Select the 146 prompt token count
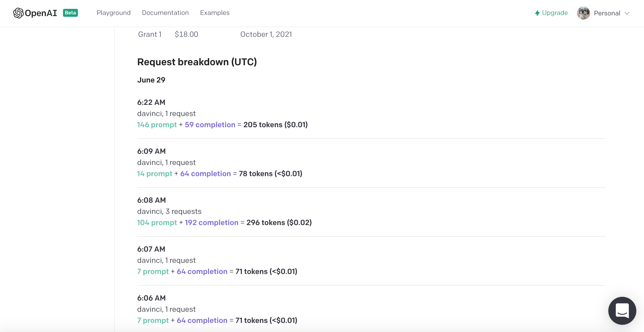The height and width of the screenshot is (332, 644). point(157,125)
